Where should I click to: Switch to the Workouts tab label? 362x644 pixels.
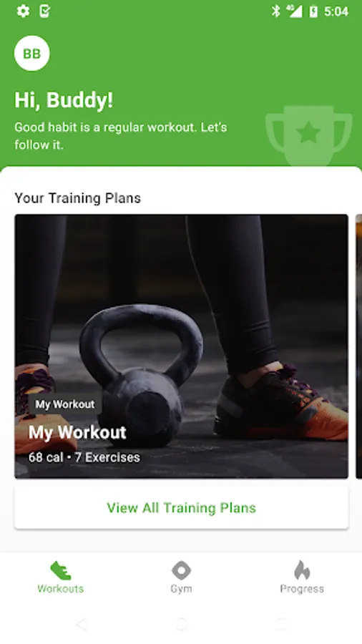coord(60,589)
